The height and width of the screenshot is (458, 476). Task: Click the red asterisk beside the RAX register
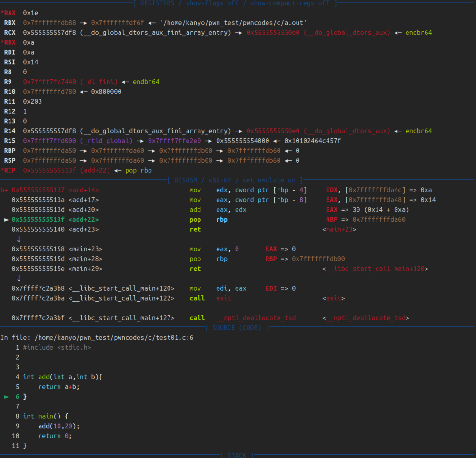[2, 13]
